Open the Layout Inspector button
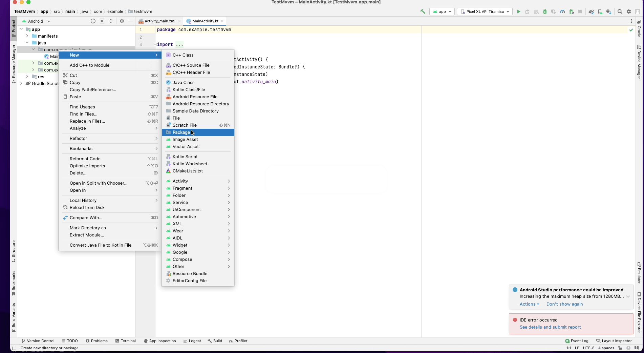 [614, 341]
